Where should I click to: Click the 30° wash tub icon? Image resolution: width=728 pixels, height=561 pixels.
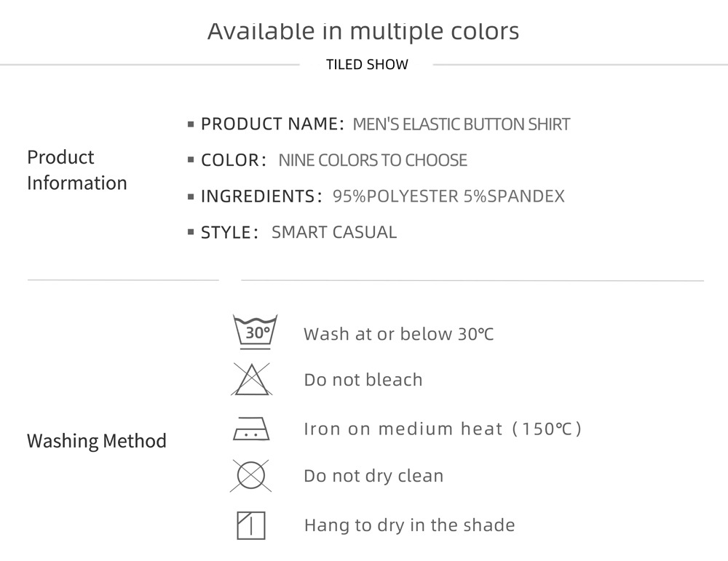[x=254, y=332]
